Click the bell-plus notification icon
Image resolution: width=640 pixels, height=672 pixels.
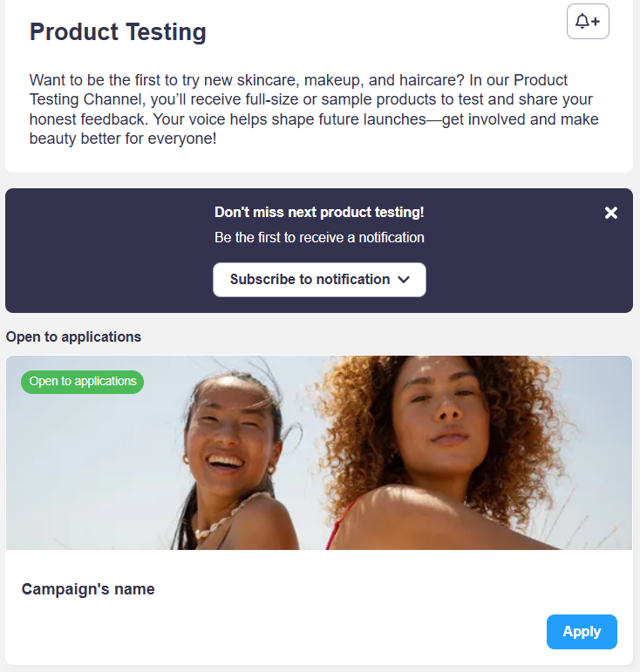(588, 22)
